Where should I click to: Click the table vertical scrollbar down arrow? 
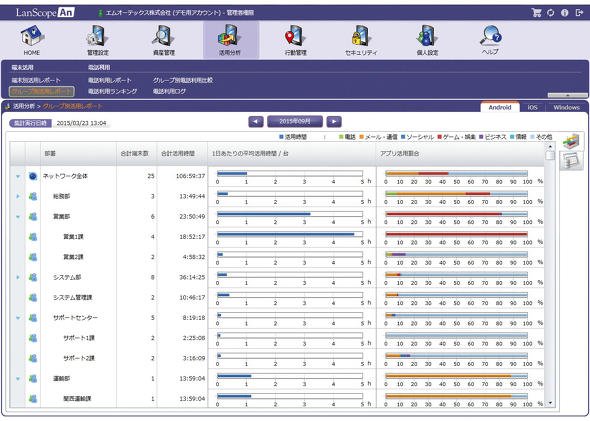point(550,403)
